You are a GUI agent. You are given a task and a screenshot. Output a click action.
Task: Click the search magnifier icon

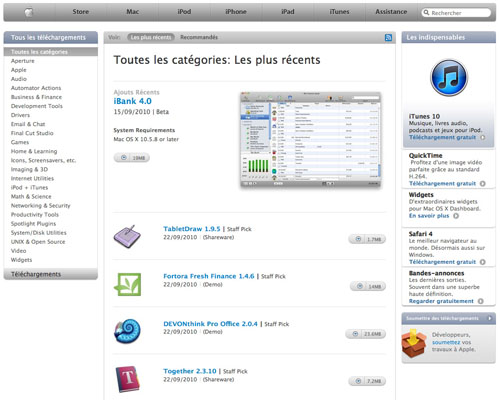click(426, 13)
